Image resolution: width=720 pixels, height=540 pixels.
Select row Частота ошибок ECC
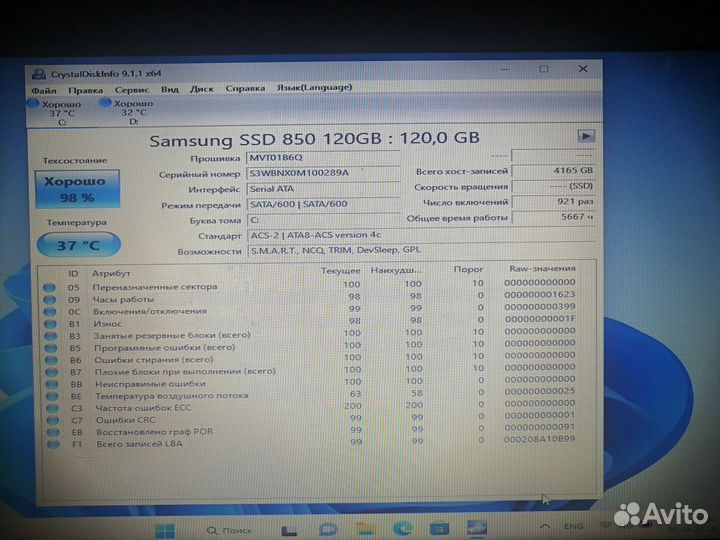[311, 405]
